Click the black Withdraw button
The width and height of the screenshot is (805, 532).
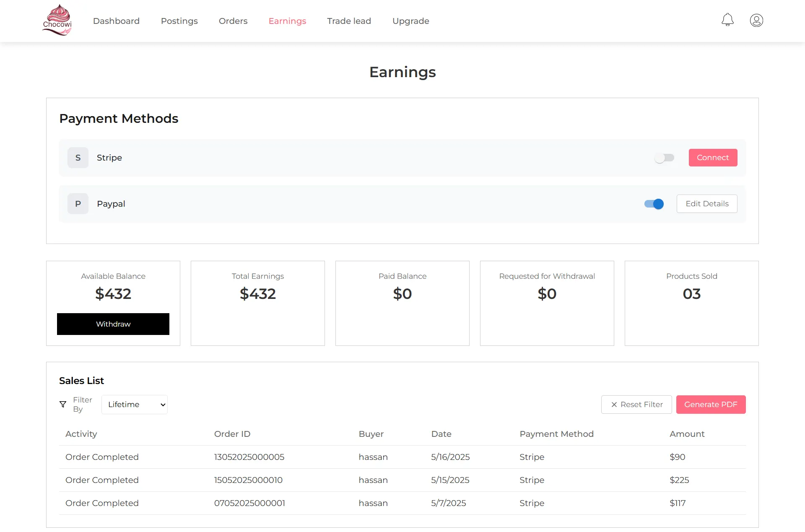tap(113, 324)
